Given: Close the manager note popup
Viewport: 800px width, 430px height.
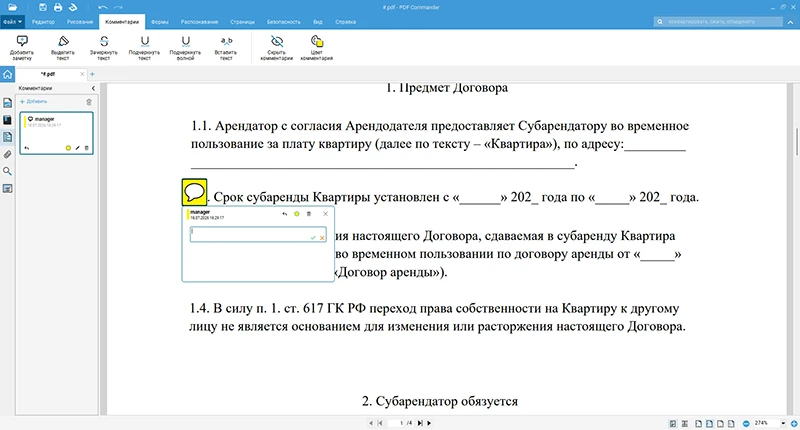Looking at the screenshot, I should tap(326, 214).
